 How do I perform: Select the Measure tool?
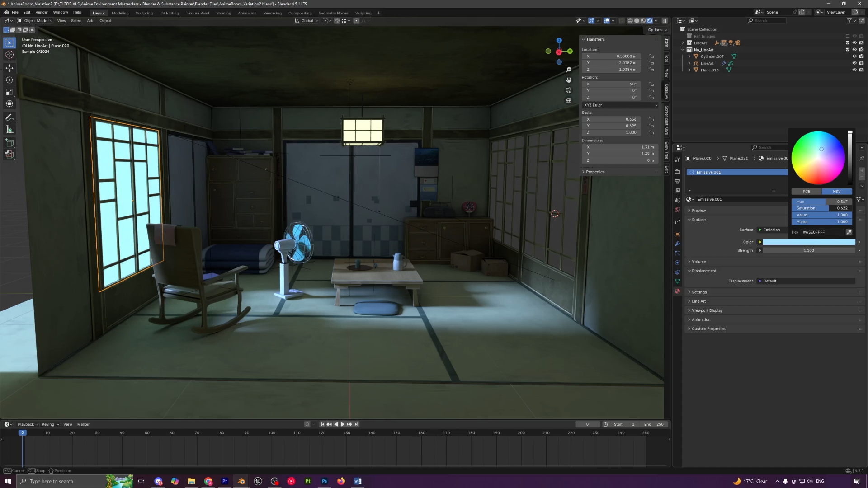9,130
